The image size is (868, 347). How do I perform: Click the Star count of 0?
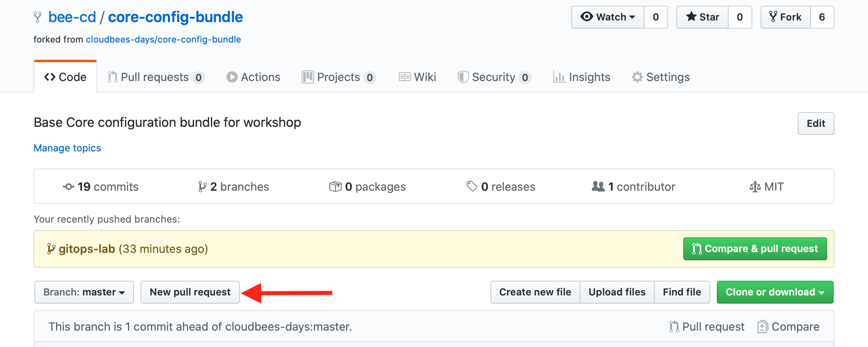[740, 17]
